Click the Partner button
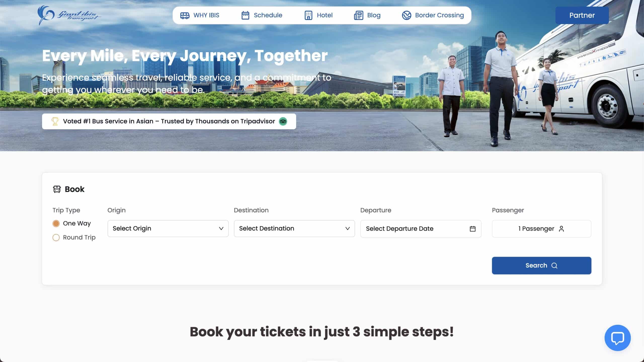The width and height of the screenshot is (644, 362). tap(582, 15)
